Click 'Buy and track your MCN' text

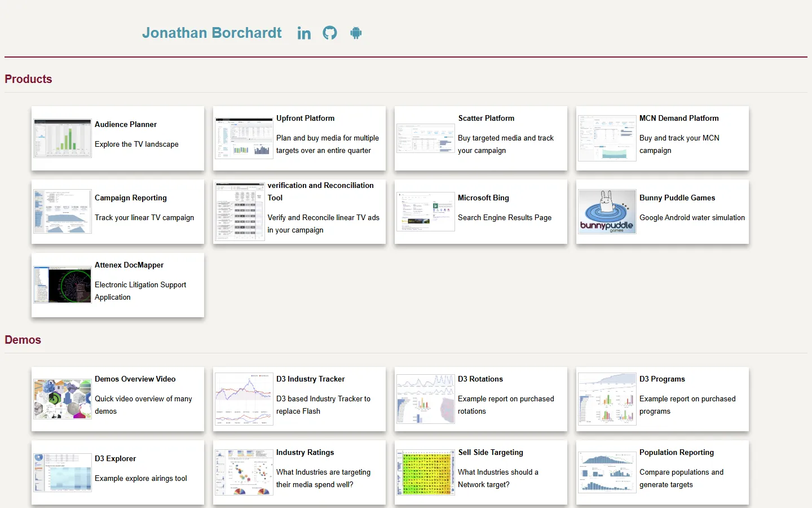click(679, 138)
